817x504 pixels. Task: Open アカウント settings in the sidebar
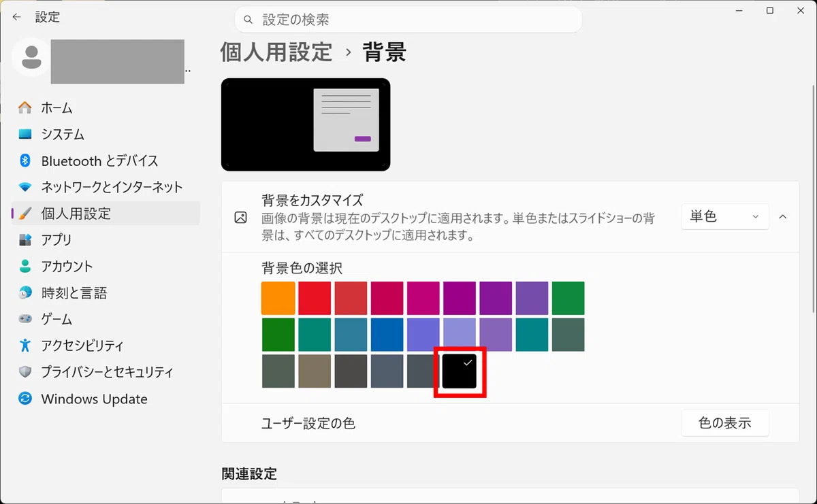106,266
